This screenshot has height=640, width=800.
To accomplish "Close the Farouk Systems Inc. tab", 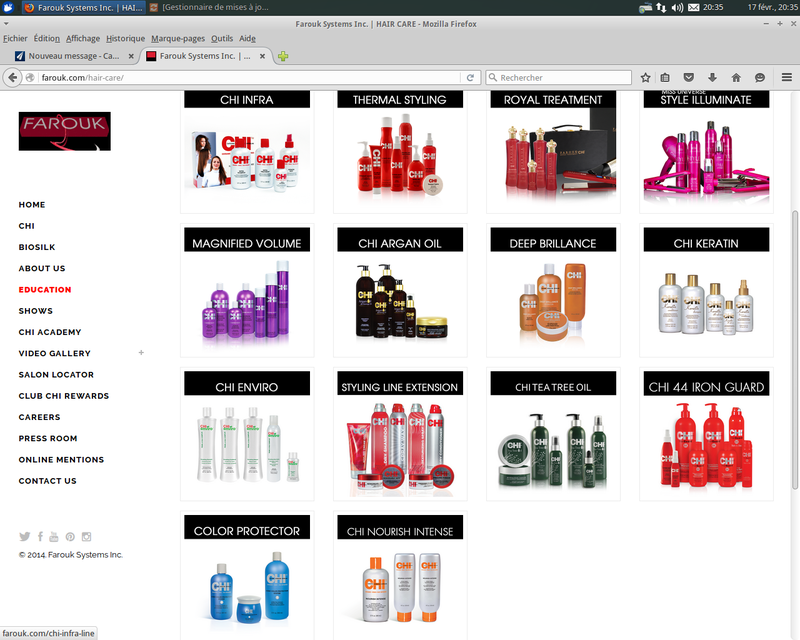I will click(x=262, y=56).
